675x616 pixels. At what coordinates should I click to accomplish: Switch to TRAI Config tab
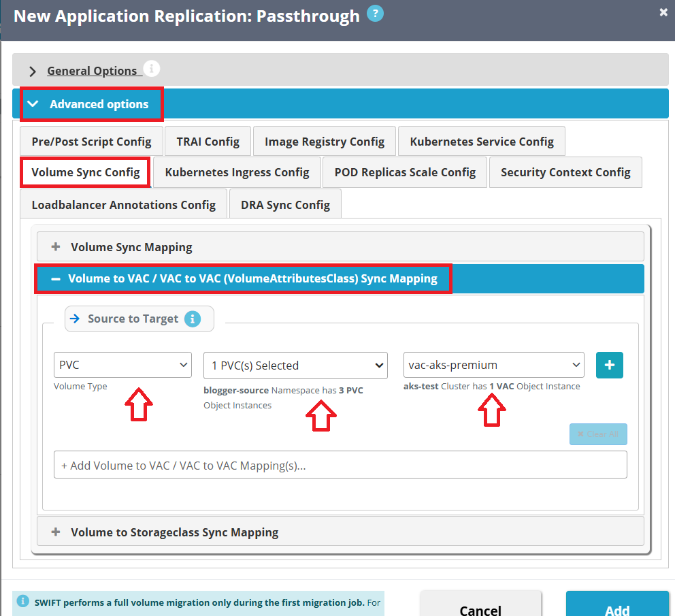point(208,142)
